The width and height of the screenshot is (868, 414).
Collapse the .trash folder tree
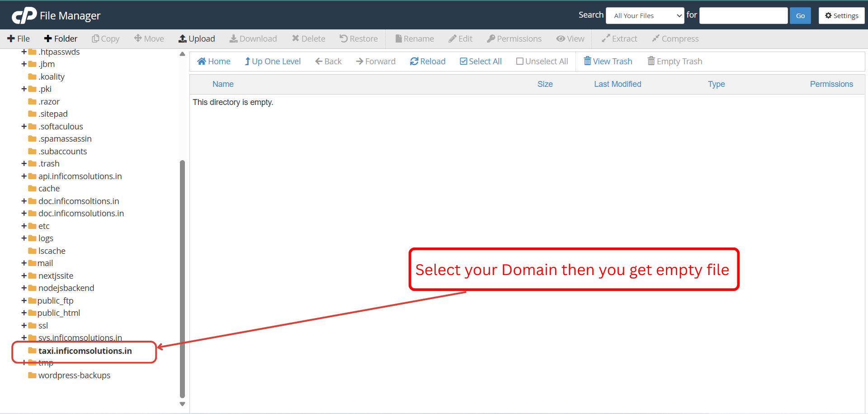(x=24, y=163)
